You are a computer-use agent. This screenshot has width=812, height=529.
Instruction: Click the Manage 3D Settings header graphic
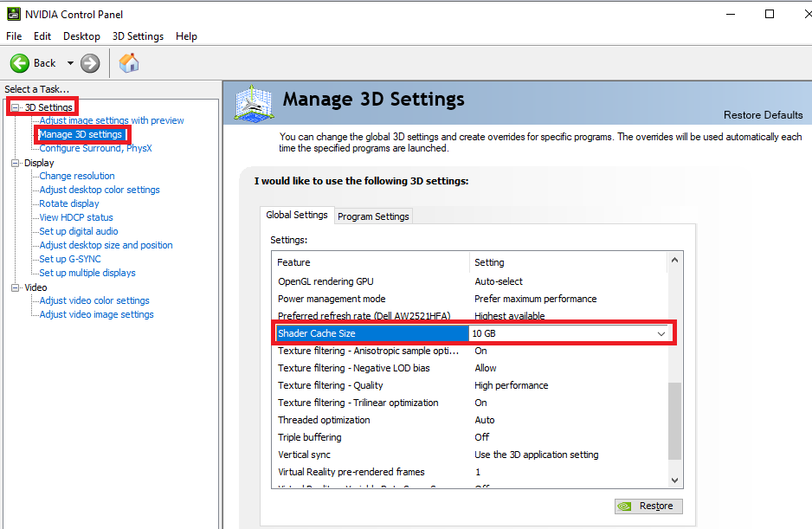(x=254, y=103)
